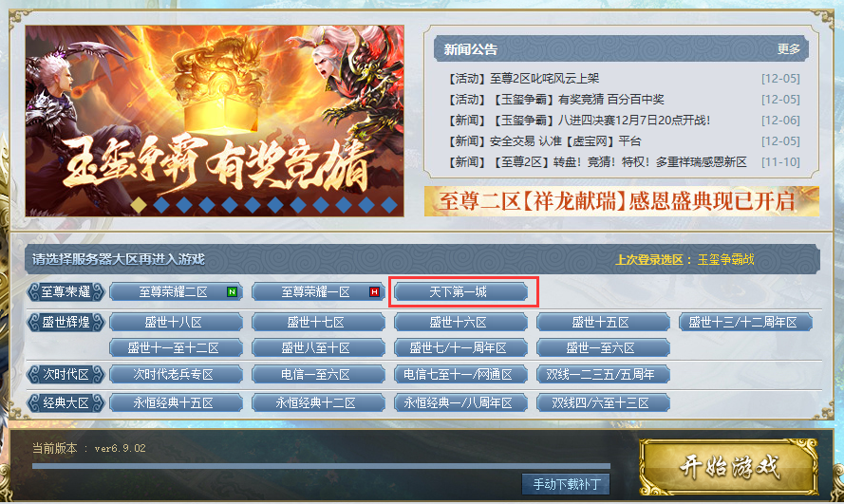Select the 至尊荣耀一区 server with H badge
The width and height of the screenshot is (844, 504).
[318, 292]
